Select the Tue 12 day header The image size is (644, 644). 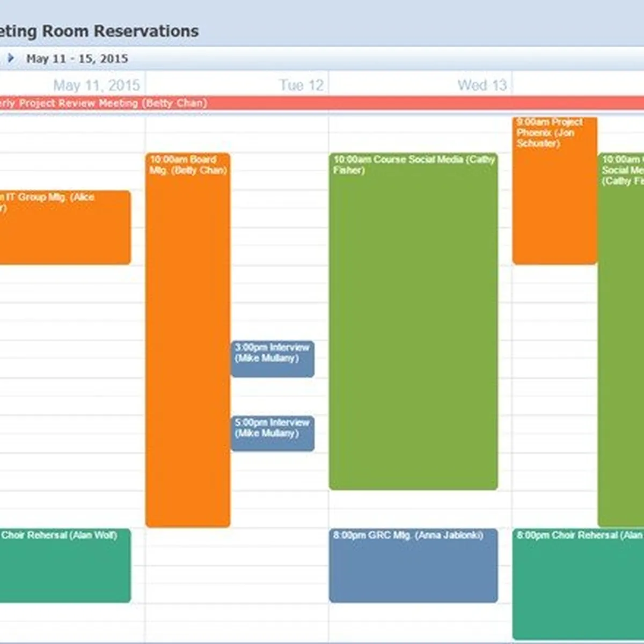302,85
